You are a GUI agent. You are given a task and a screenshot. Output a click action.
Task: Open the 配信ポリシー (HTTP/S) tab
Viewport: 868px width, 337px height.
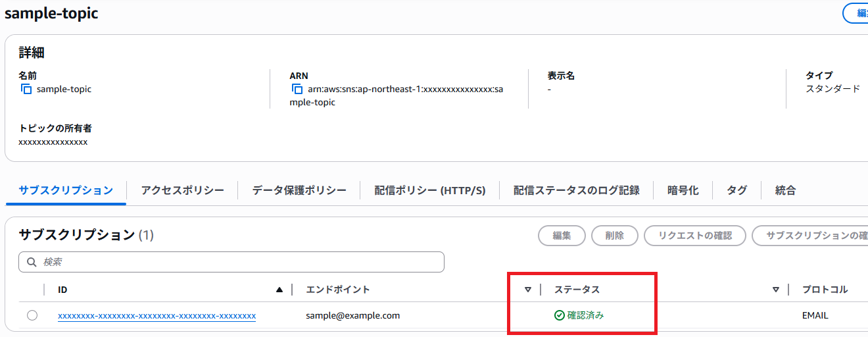pos(429,190)
